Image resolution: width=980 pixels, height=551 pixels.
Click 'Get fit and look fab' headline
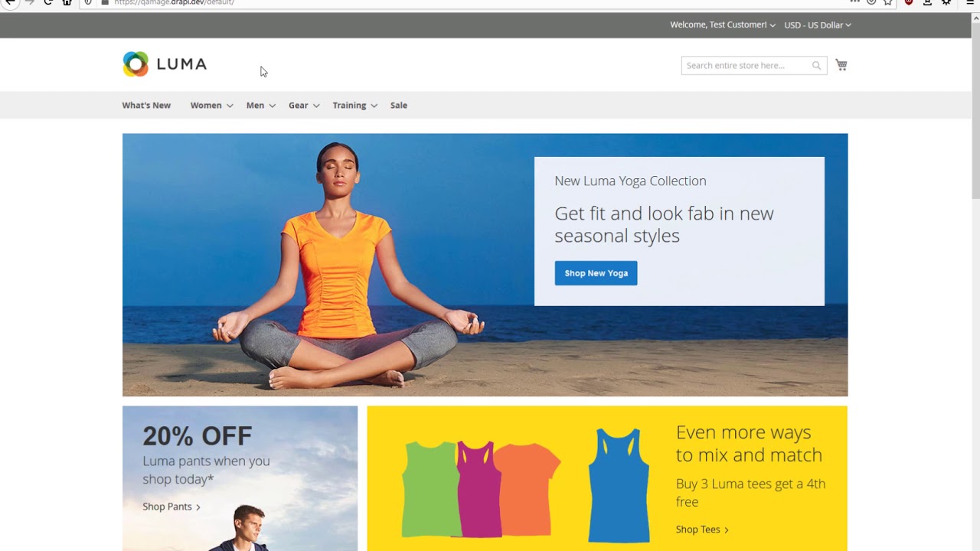pyautogui.click(x=664, y=224)
